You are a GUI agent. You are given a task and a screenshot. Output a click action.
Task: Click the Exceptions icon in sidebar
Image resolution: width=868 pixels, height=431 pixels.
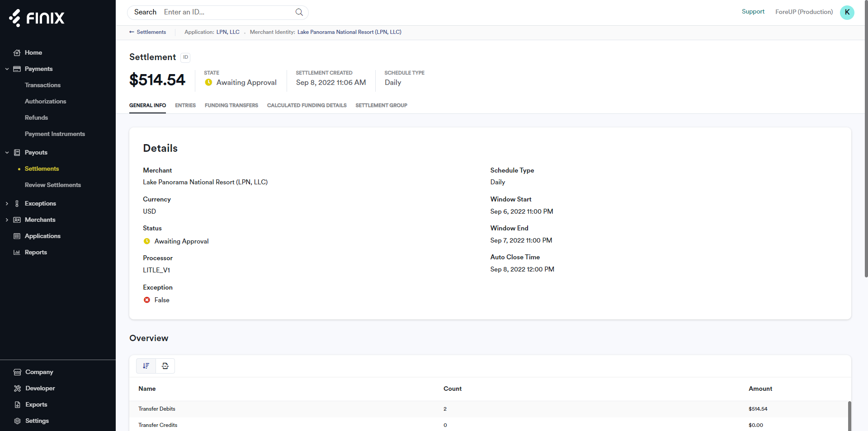(17, 204)
